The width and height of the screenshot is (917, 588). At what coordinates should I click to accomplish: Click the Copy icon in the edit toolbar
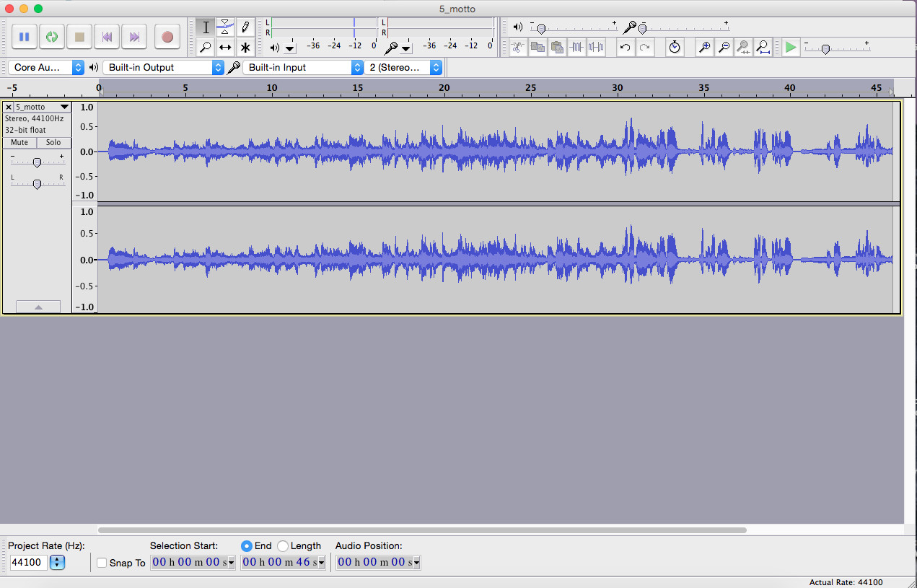pos(538,48)
